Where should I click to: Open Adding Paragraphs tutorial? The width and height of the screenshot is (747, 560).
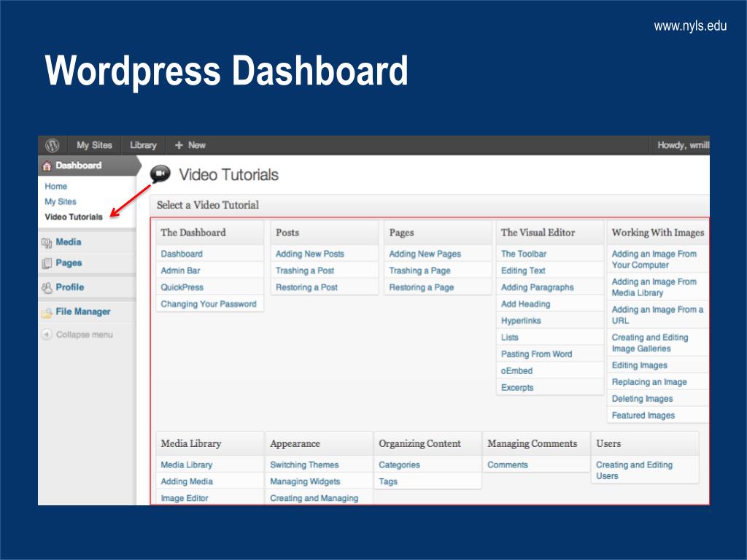538,287
